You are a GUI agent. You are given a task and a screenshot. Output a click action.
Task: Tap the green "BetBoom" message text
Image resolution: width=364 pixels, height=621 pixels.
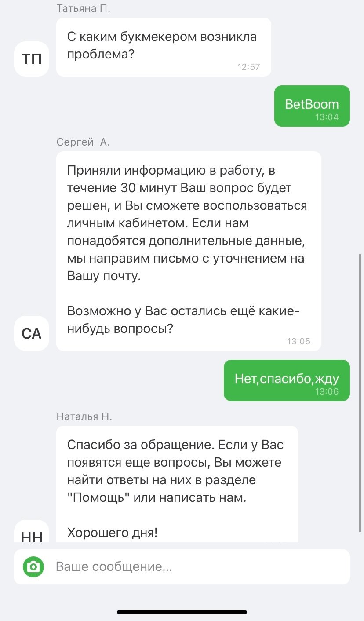[x=312, y=104]
